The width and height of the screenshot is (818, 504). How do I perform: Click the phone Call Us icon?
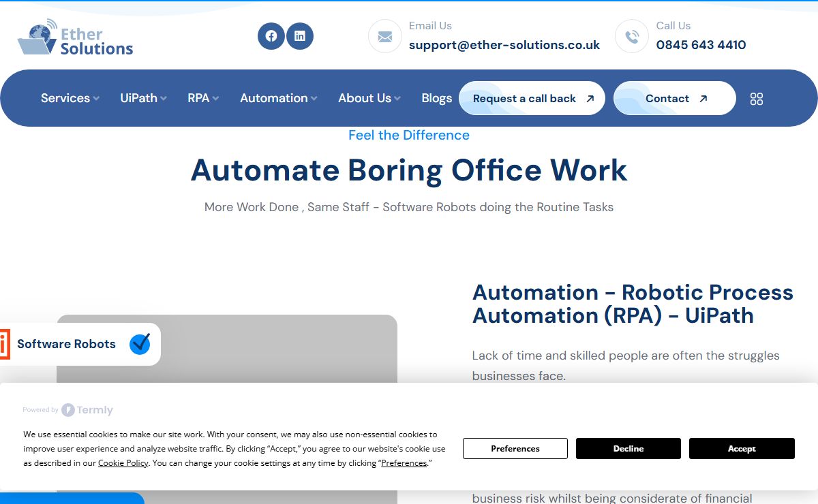pyautogui.click(x=632, y=36)
